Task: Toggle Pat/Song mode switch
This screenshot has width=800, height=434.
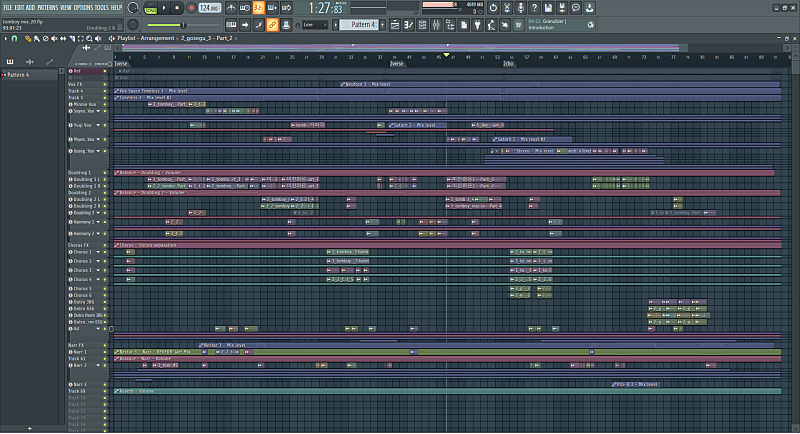Action: (151, 8)
